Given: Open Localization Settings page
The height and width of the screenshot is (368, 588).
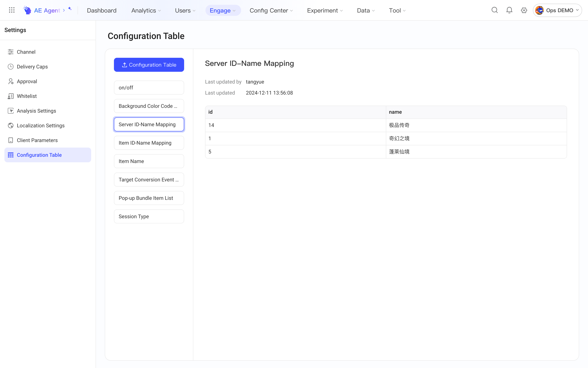Looking at the screenshot, I should pos(48,126).
